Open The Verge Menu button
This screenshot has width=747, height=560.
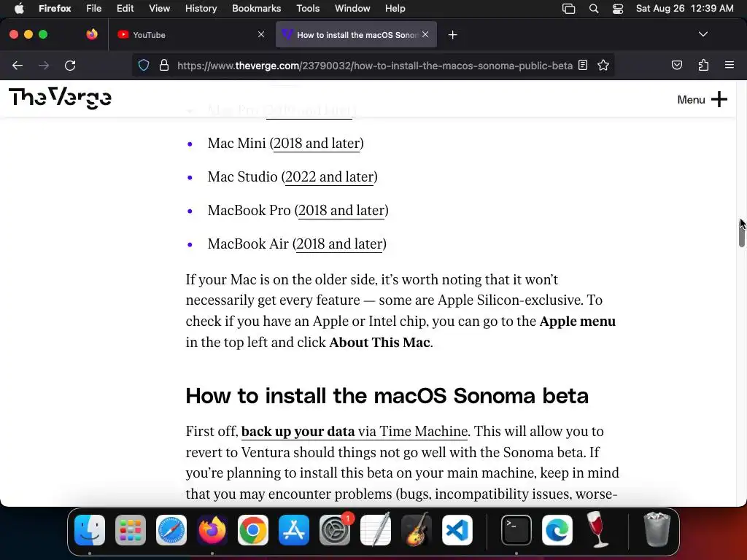click(x=703, y=99)
